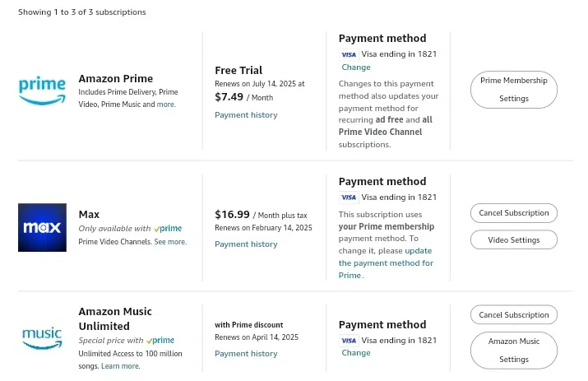Open Prime Membership Settings

[x=514, y=90]
